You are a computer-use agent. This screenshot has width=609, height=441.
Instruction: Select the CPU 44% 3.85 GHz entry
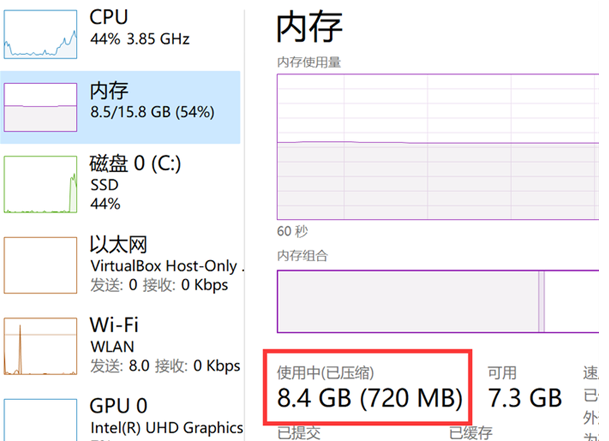[150, 26]
